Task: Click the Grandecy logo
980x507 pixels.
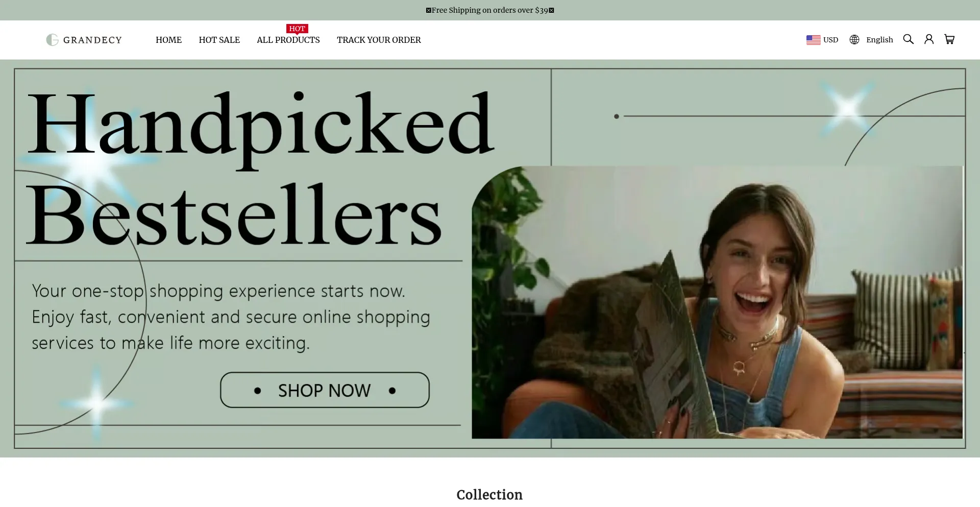Action: [x=84, y=40]
